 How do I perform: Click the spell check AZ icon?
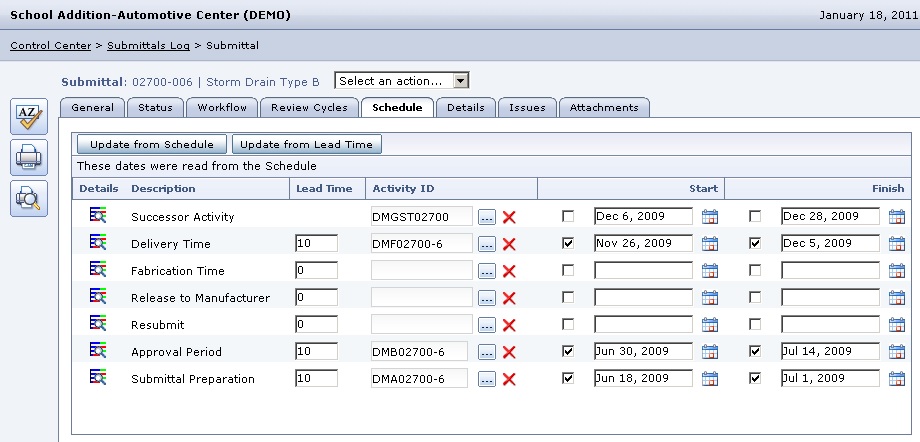pyautogui.click(x=28, y=116)
